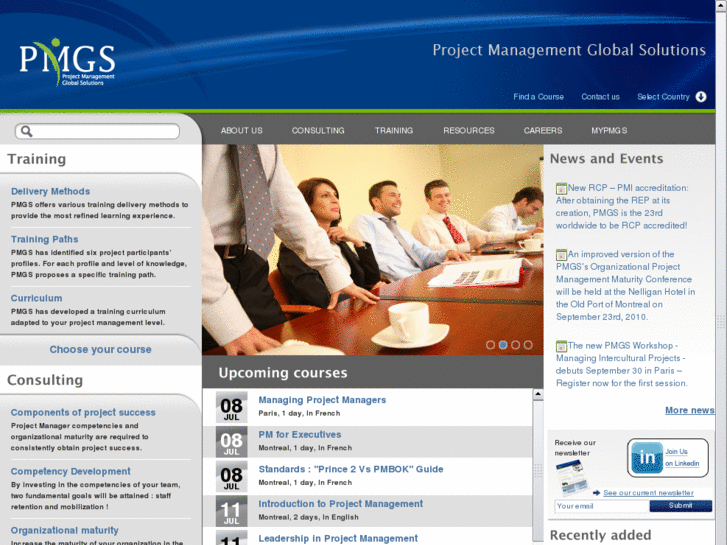Open the Competency Development link

(x=70, y=471)
